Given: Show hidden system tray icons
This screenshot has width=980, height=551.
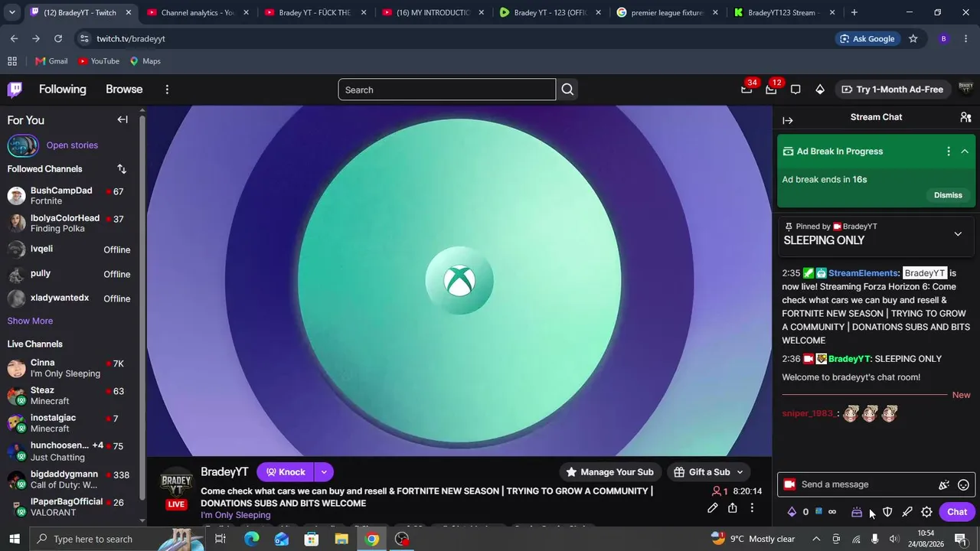Looking at the screenshot, I should tap(816, 539).
